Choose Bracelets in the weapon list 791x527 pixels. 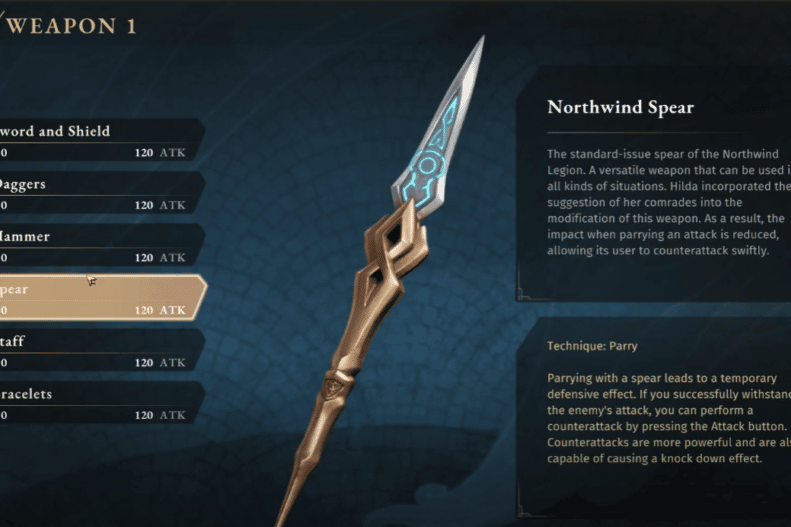point(101,402)
